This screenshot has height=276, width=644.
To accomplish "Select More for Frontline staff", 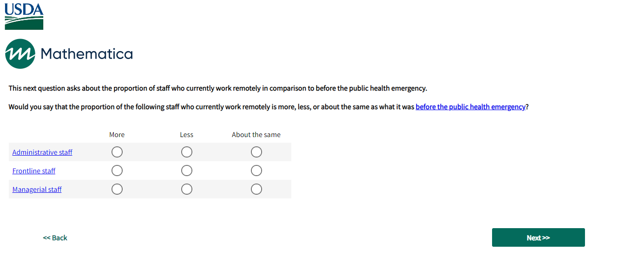I will pos(117,171).
